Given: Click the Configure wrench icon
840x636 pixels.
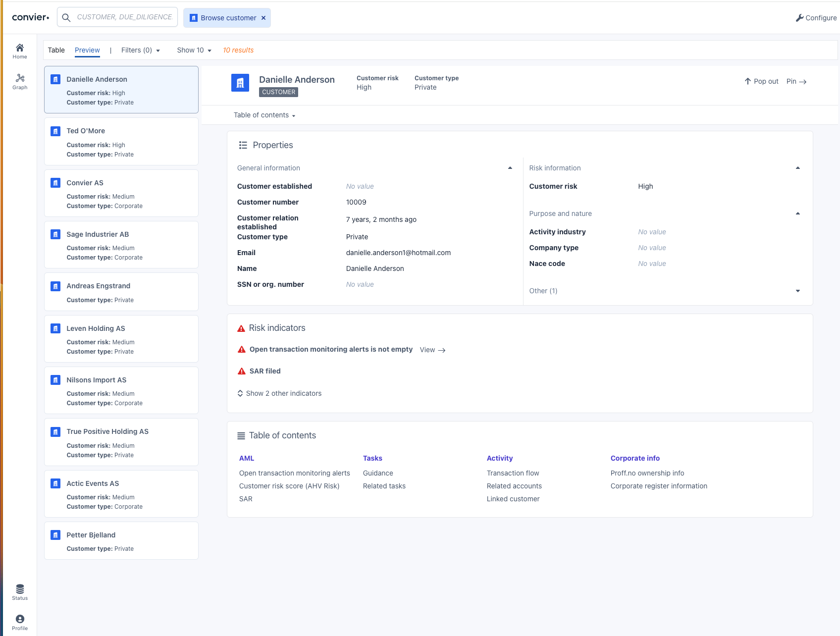Looking at the screenshot, I should click(x=799, y=18).
